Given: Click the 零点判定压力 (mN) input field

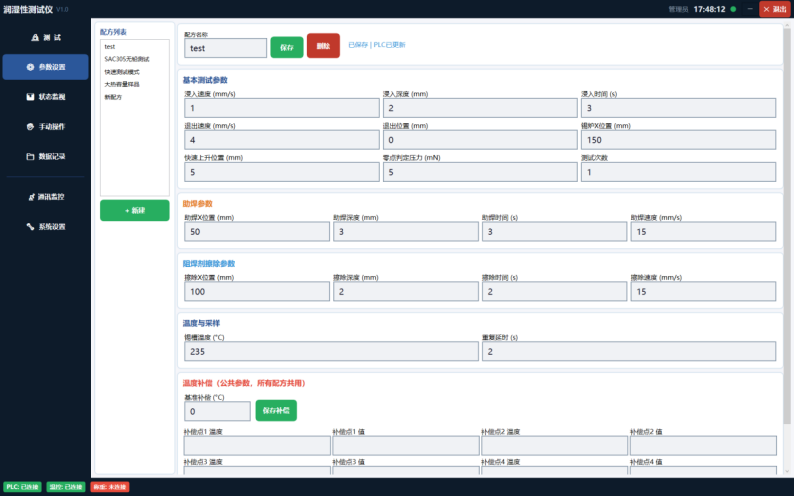Looking at the screenshot, I should tap(480, 172).
